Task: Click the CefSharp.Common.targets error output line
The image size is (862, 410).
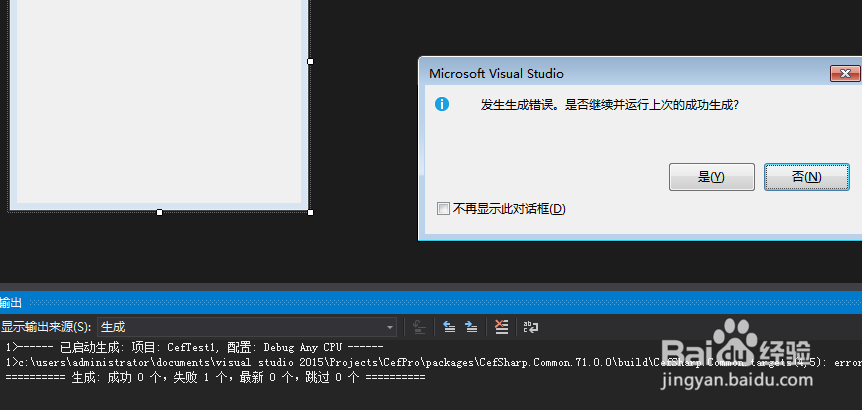Action: pyautogui.click(x=433, y=363)
